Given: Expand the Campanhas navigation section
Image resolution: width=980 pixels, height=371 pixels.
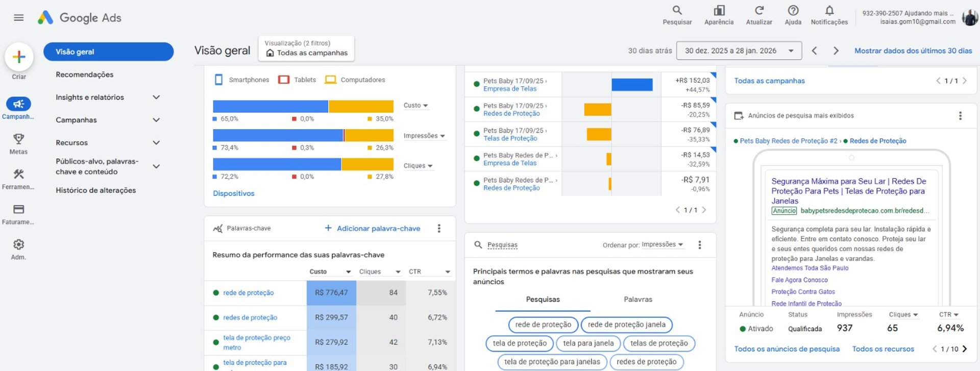Looking at the screenshot, I should coord(156,120).
